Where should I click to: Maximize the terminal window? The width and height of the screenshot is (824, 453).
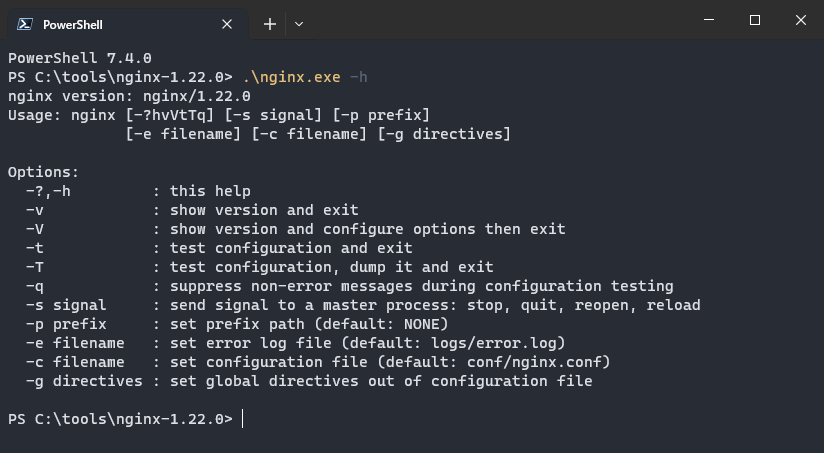pos(755,20)
